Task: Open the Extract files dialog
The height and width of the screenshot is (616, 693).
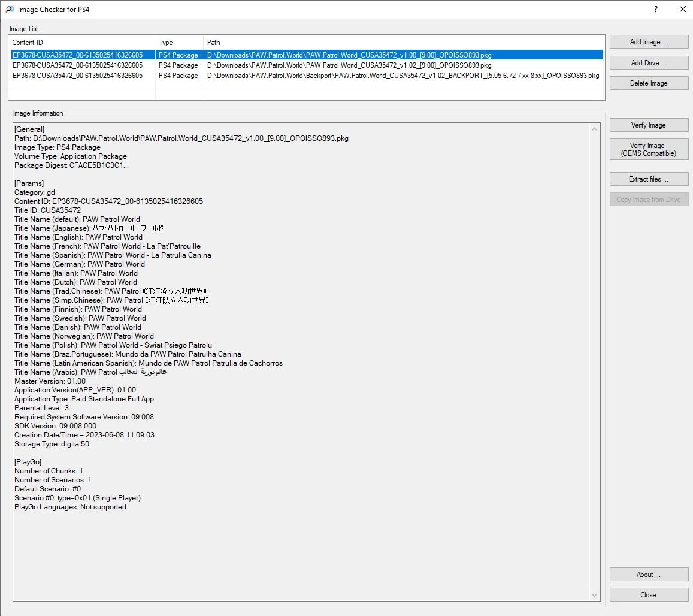Action: 648,179
